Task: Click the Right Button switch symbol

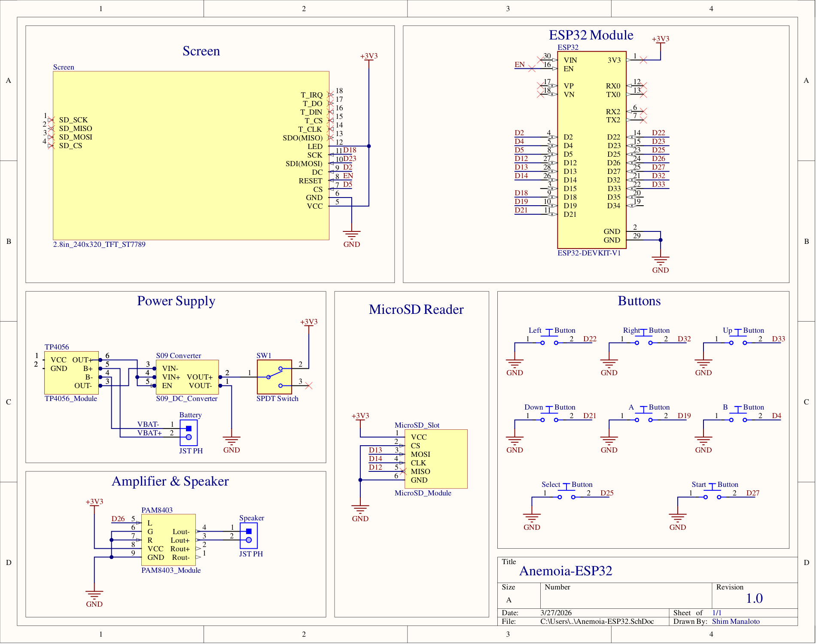Action: pyautogui.click(x=644, y=338)
